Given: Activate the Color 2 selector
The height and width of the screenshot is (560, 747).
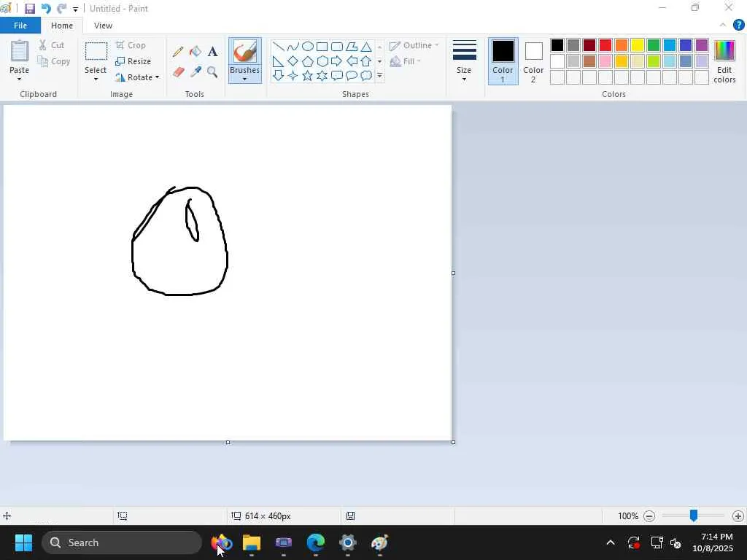Looking at the screenshot, I should 533,61.
